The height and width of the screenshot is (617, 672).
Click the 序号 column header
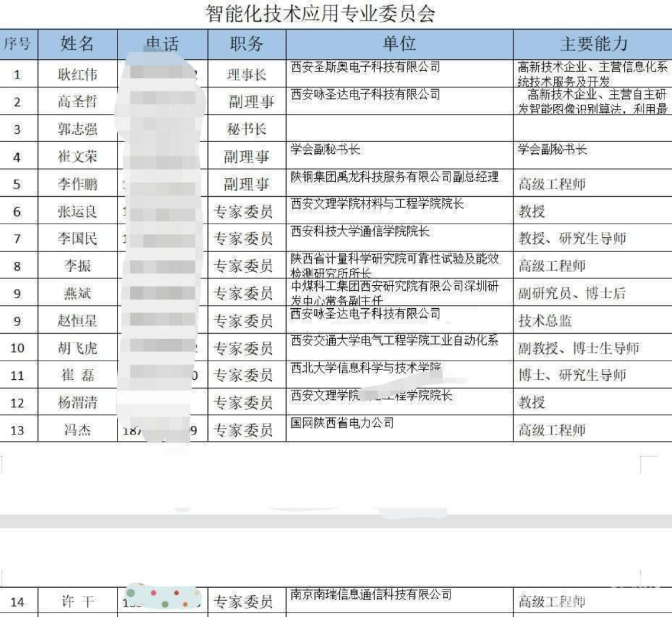pos(17,44)
